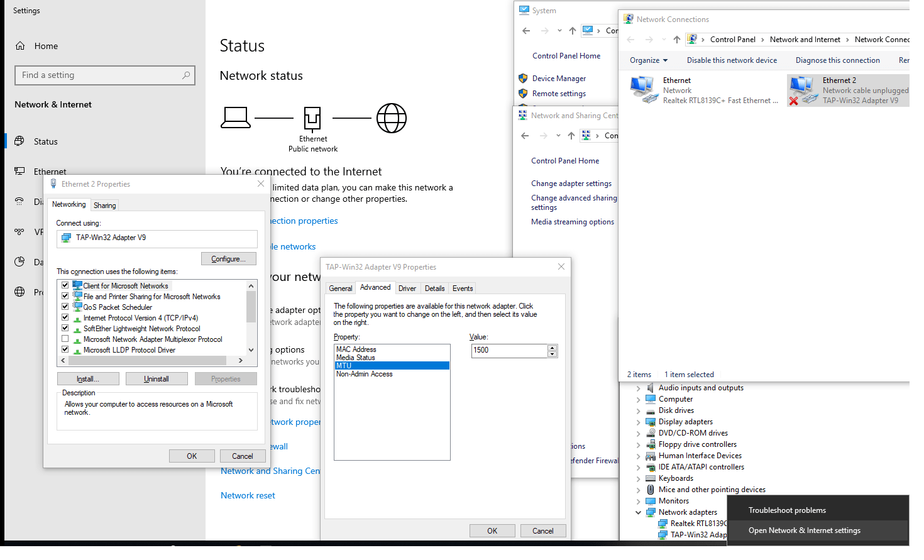Click the Find a setting search field
Screen dimensions: 924x560
105,75
